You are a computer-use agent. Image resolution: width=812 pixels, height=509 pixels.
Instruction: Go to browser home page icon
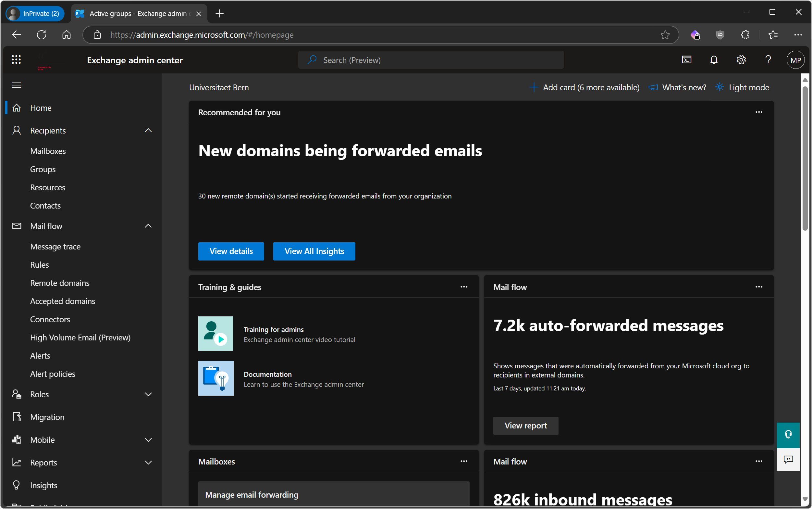pyautogui.click(x=66, y=35)
